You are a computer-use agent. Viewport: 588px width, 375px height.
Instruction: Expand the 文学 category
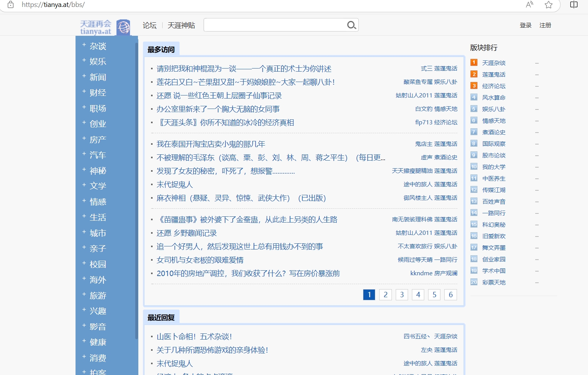pyautogui.click(x=98, y=186)
